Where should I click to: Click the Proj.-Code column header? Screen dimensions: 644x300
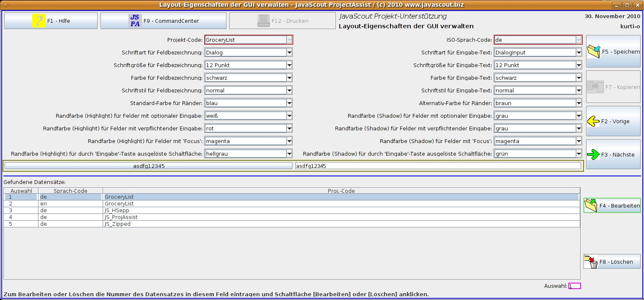(341, 191)
